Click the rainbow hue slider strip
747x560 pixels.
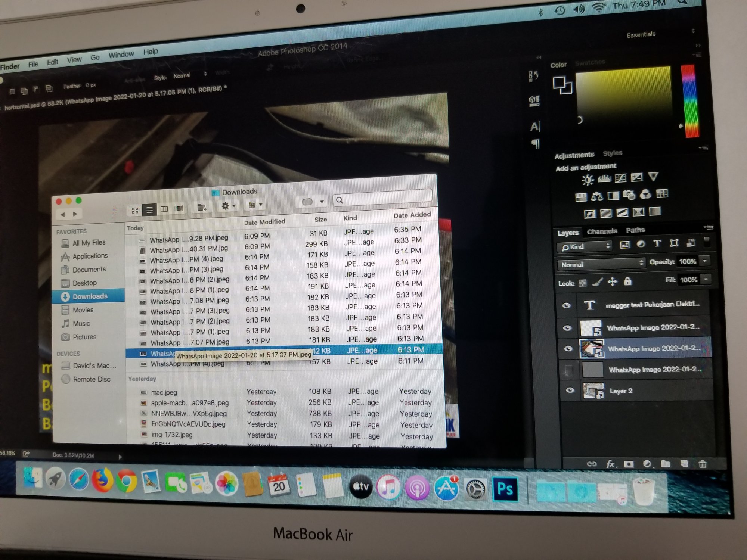[x=689, y=101]
